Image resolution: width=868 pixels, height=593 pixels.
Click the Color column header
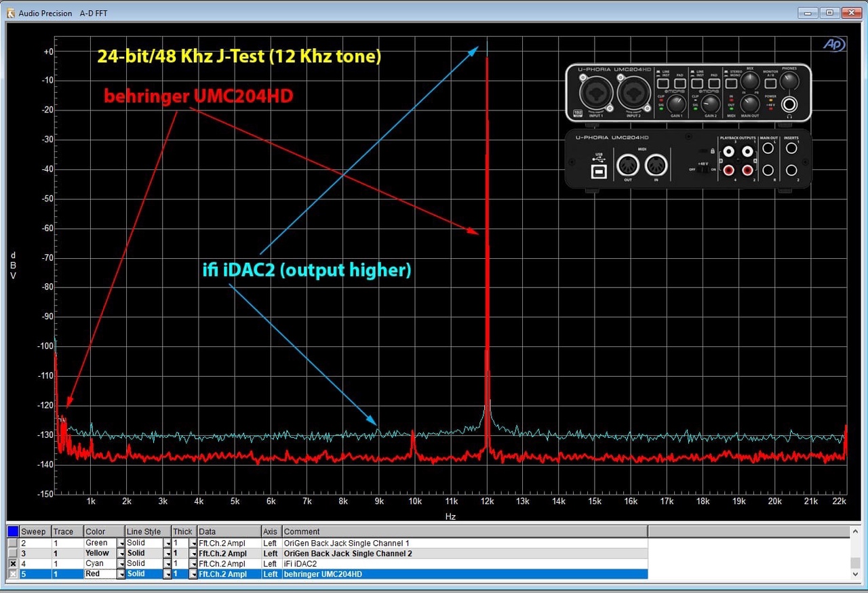click(104, 531)
